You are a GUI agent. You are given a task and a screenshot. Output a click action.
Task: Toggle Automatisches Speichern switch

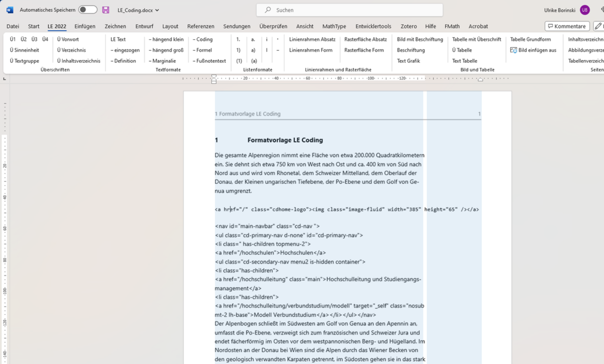pyautogui.click(x=87, y=10)
